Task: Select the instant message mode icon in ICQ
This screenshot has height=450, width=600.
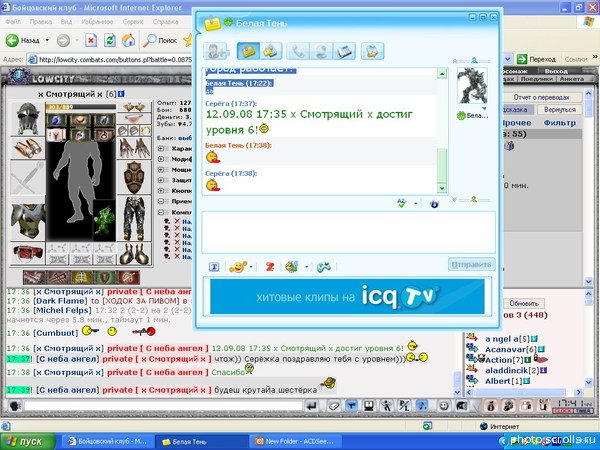Action: coord(248,51)
